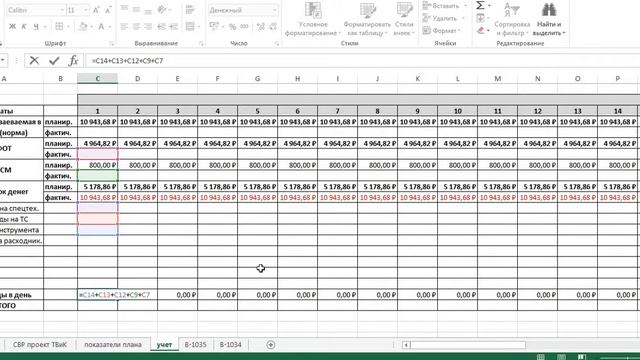Expand merge cells dropdown arrow
Viewport: 640px width, 360px height.
tap(199, 27)
